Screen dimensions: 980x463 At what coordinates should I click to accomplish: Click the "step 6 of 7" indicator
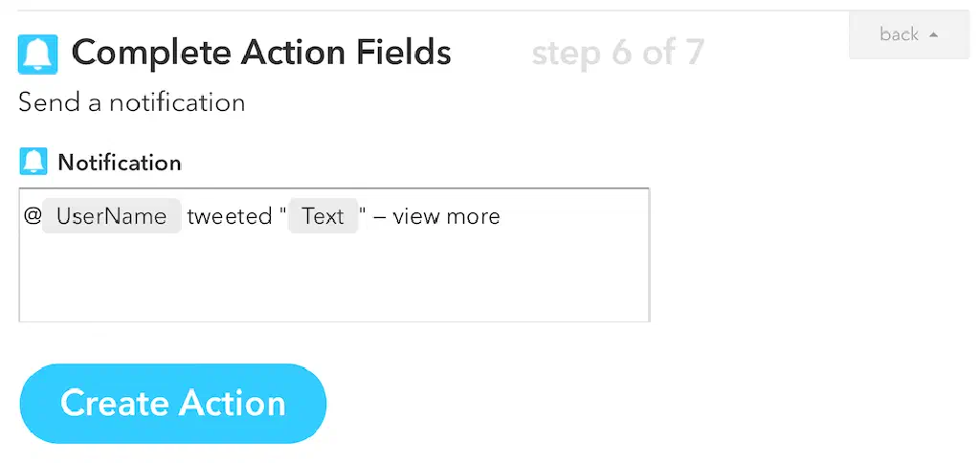tap(617, 53)
